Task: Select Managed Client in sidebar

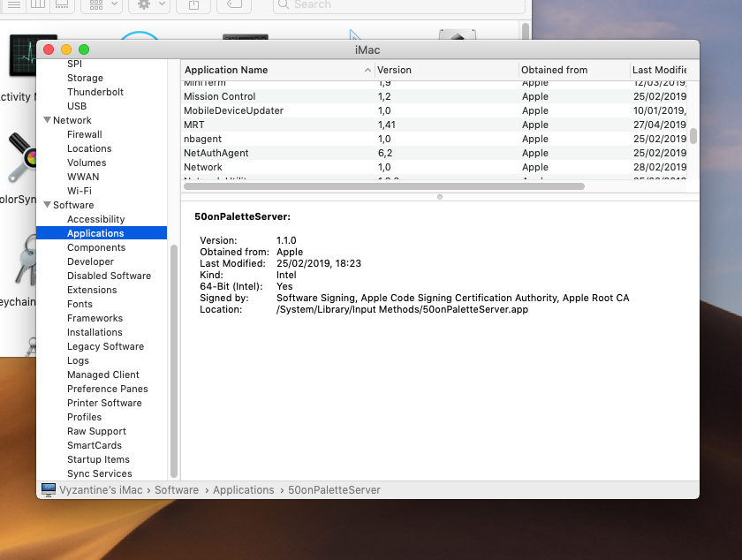Action: click(103, 375)
